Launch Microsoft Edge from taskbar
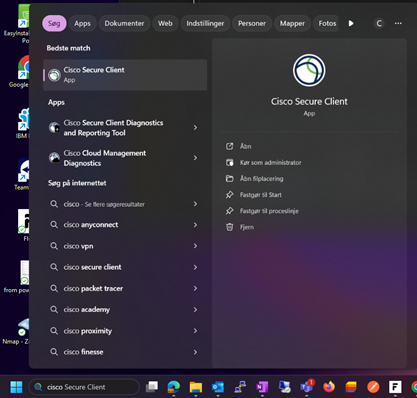Viewport: 417px width, 398px height. pos(174,387)
